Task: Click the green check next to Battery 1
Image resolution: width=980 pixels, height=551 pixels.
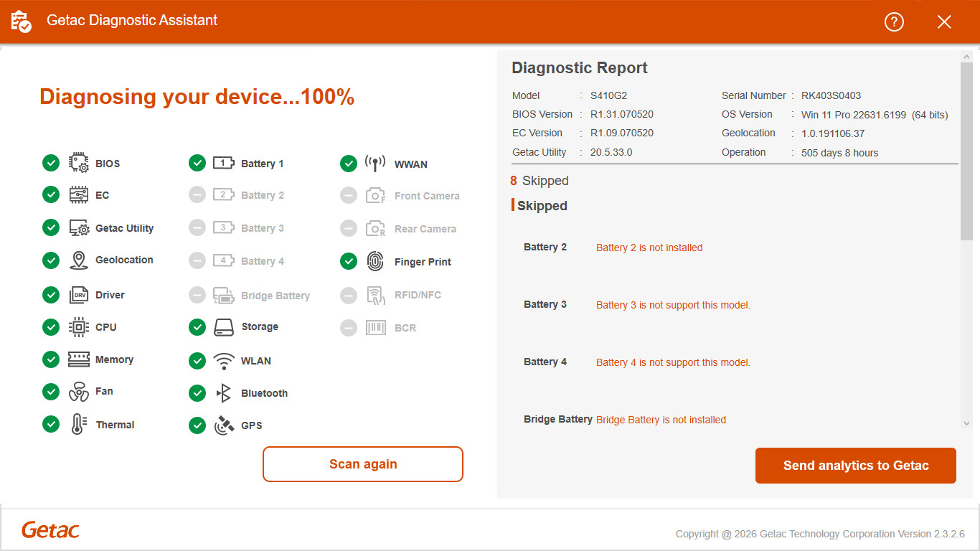Action: click(197, 163)
